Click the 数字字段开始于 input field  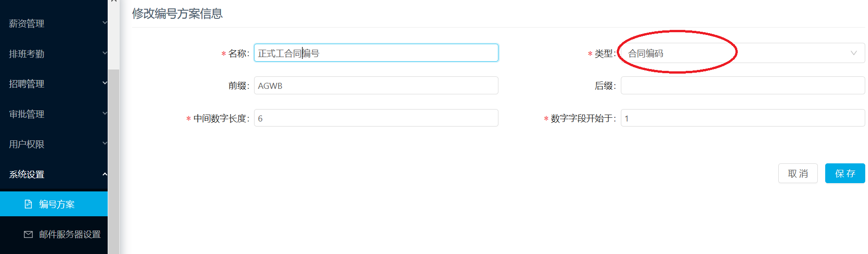(x=743, y=118)
